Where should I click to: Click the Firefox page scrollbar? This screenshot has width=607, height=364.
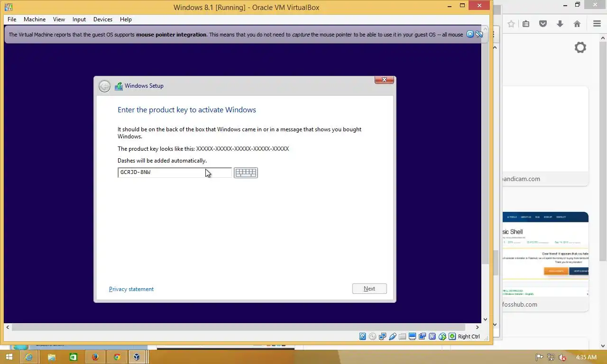[x=602, y=152]
